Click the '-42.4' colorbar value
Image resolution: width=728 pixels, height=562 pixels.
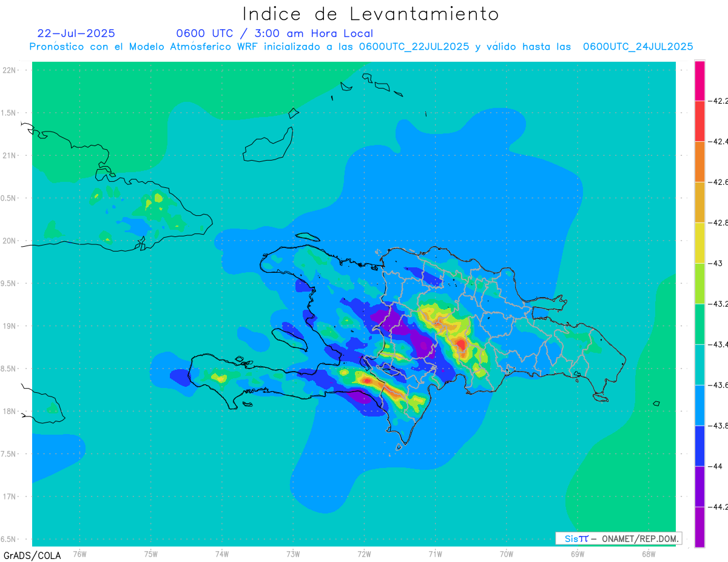pos(718,141)
